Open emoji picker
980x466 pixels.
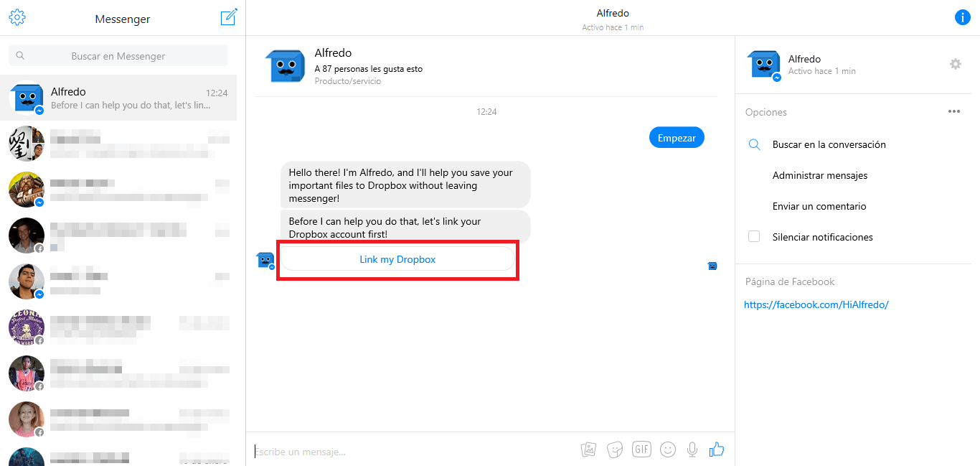668,449
